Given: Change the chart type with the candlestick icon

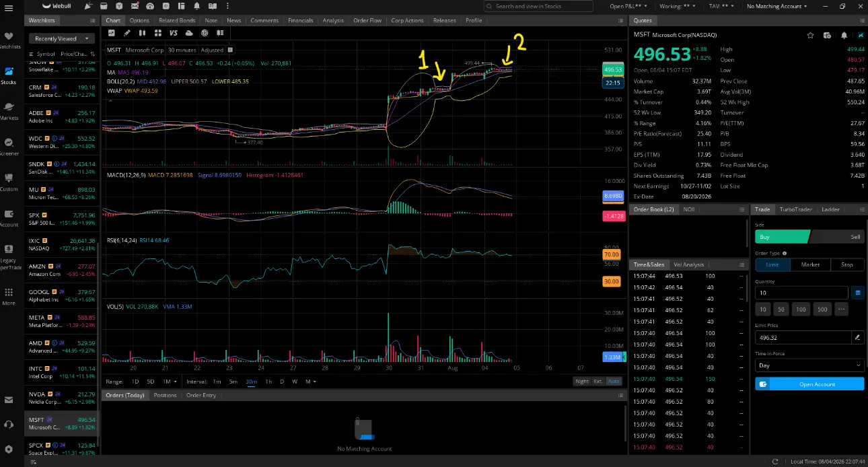Looking at the screenshot, I should click(143, 32).
